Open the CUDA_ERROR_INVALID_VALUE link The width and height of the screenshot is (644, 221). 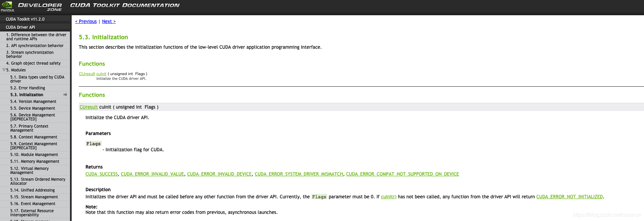[x=152, y=174]
